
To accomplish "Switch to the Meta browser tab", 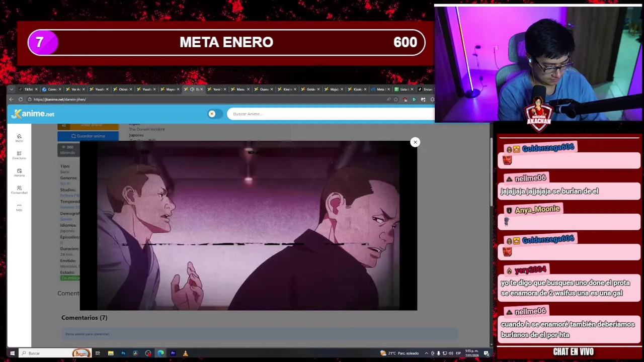I will (x=381, y=89).
